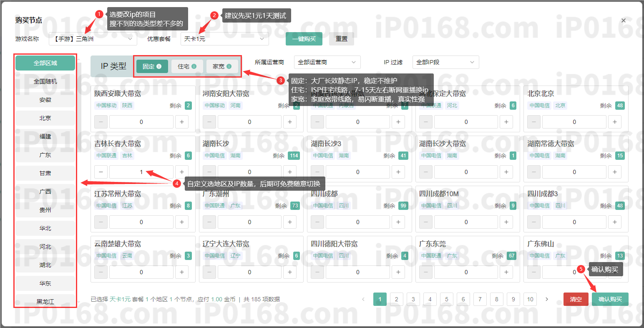The height and width of the screenshot is (328, 644).
Task: Click the minus icon for 吉林长春大带宽
Action: 101,172
